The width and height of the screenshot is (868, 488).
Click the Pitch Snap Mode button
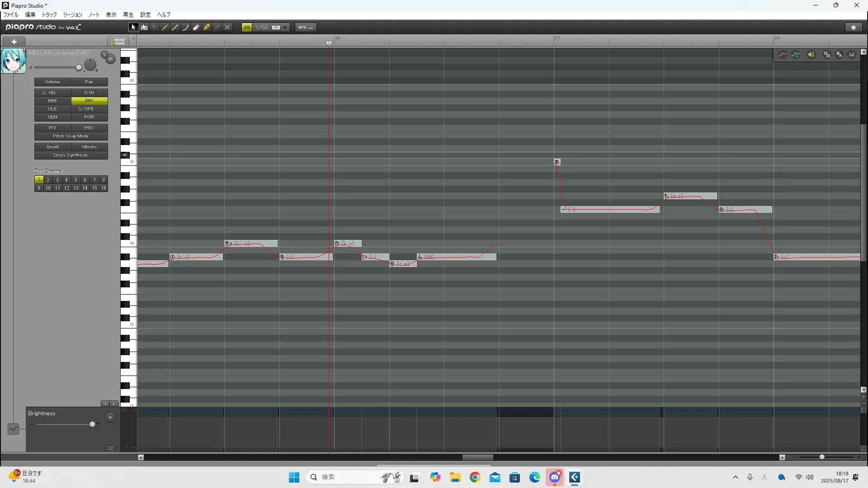point(71,136)
